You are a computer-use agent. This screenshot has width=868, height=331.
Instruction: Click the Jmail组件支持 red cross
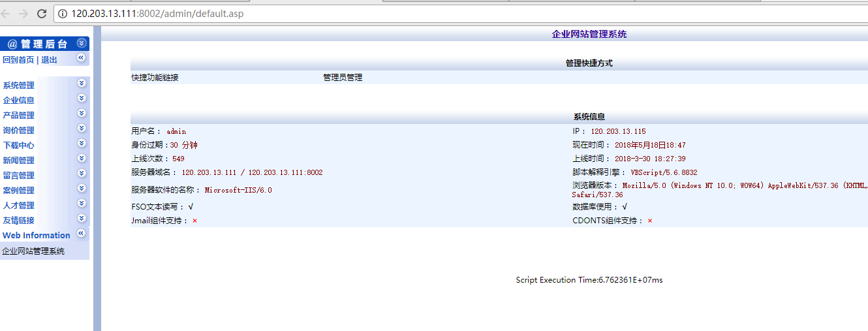tap(194, 221)
